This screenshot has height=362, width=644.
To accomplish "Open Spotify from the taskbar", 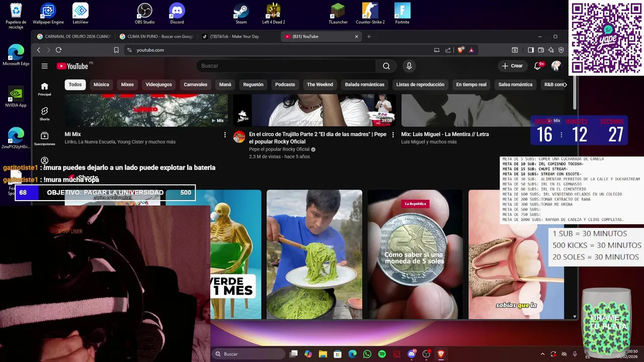I will 382,354.
